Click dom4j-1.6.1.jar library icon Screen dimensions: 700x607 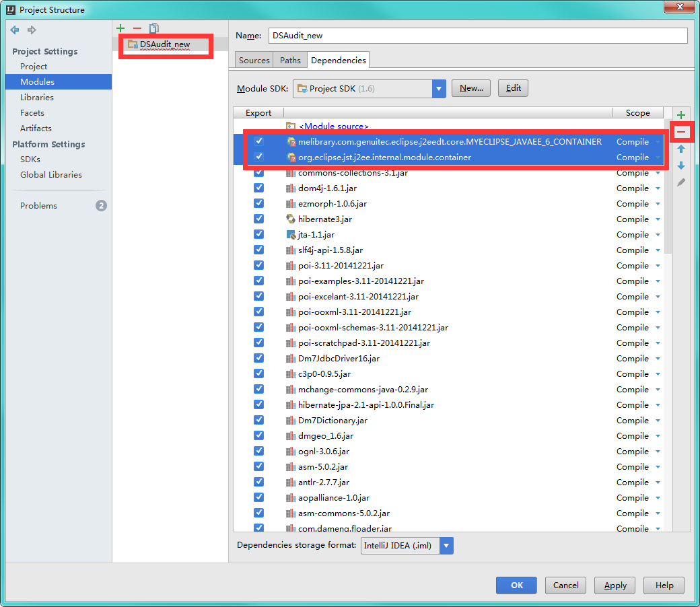[291, 188]
